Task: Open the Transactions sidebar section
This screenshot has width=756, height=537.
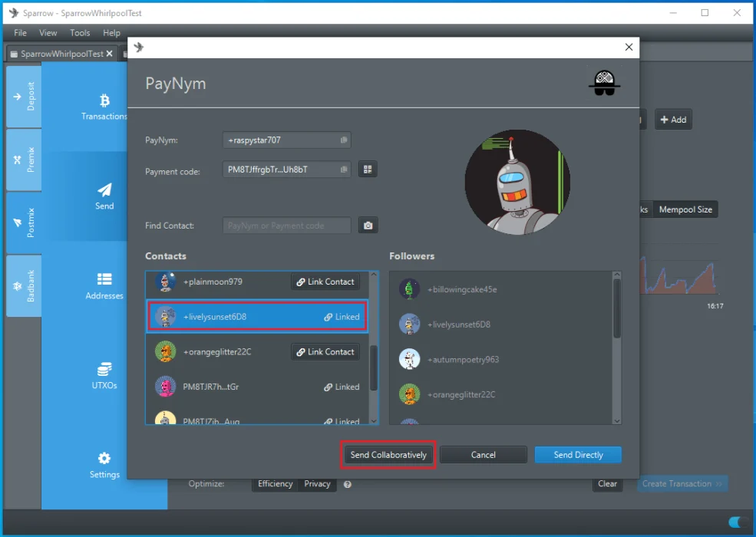Action: (x=104, y=107)
